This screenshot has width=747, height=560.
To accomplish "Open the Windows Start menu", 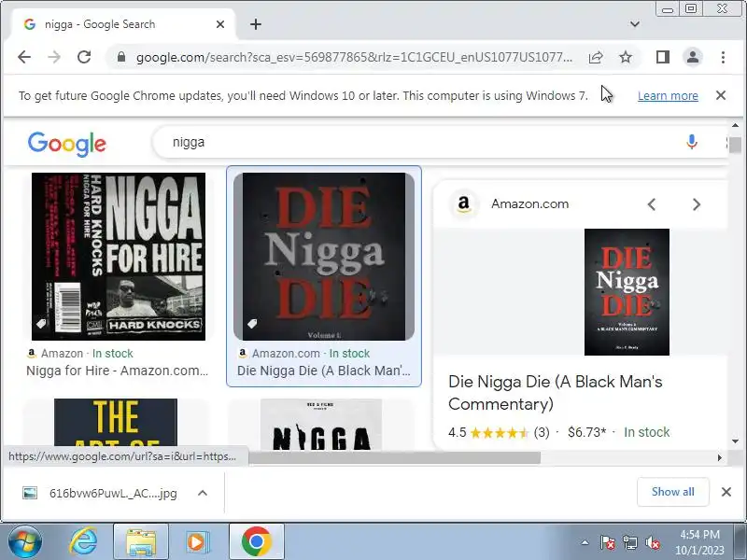I will (x=25, y=542).
